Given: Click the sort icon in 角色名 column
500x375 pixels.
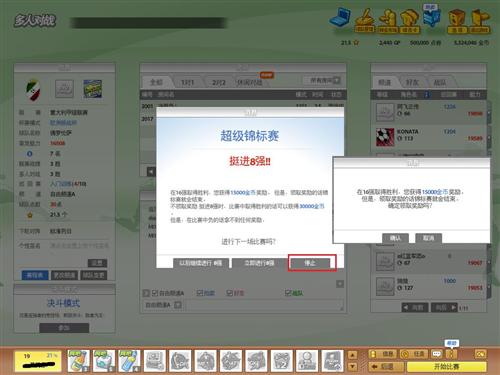Looking at the screenshot, I should click(426, 95).
